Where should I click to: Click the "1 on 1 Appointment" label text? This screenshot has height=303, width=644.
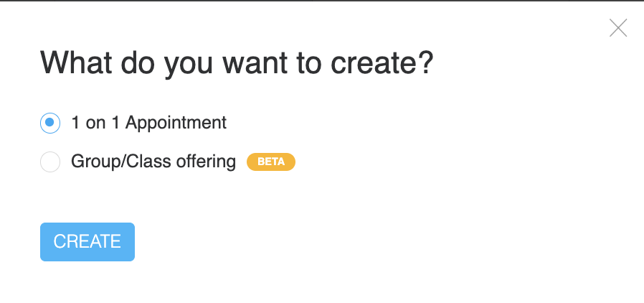148,123
